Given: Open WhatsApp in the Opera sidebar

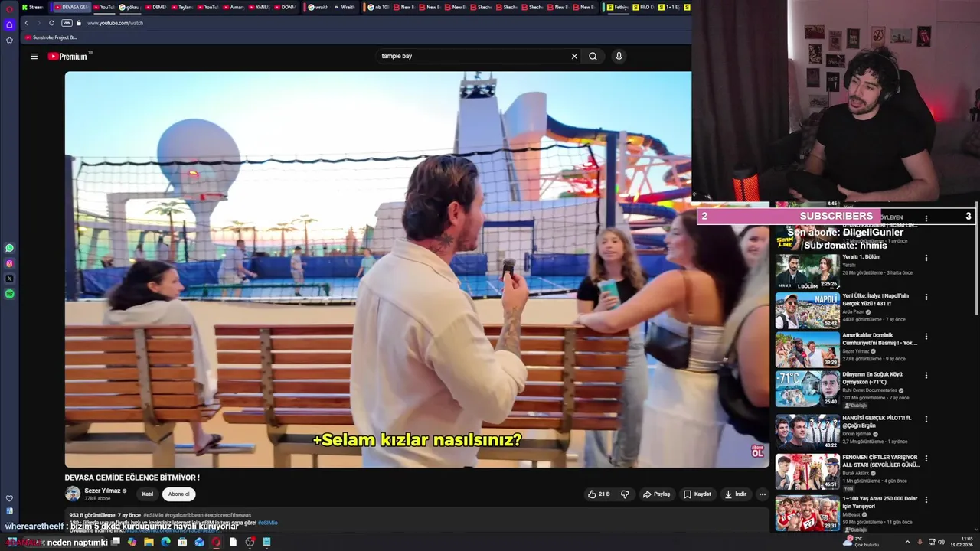Looking at the screenshot, I should pos(9,248).
